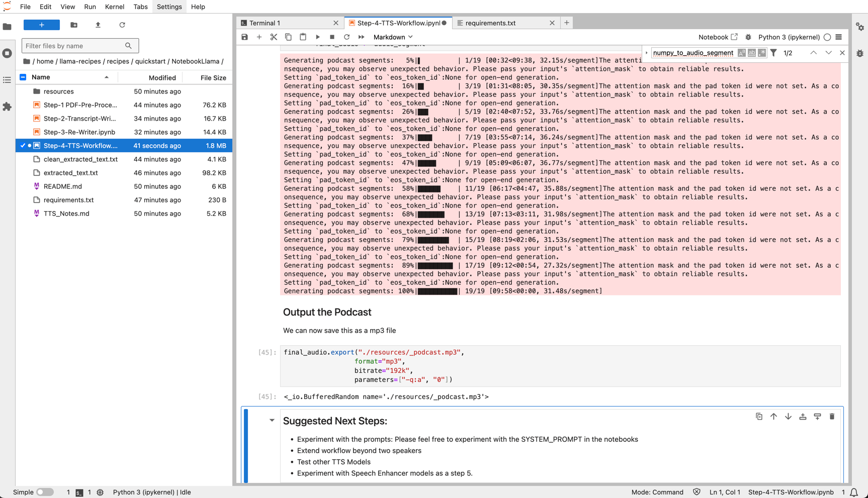
Task: Paste a cell from the clipboard
Action: click(x=303, y=37)
